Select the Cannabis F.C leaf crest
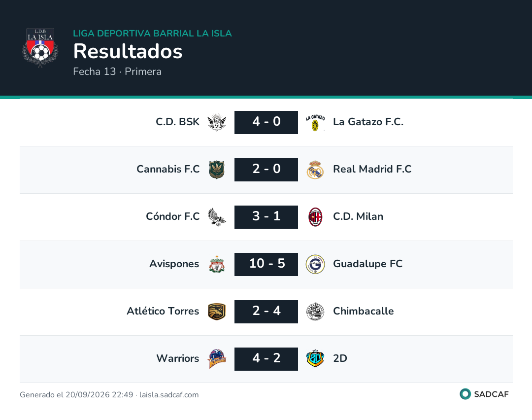This screenshot has height=420, width=532. coord(217,170)
